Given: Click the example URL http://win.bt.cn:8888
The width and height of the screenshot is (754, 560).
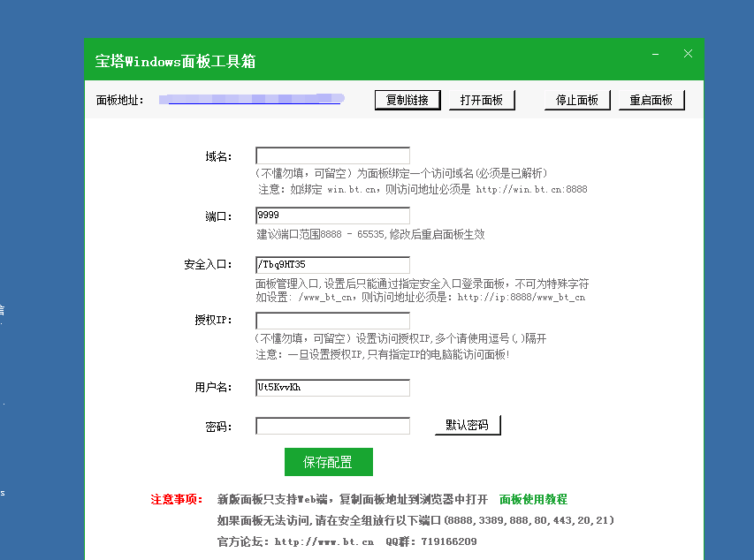Looking at the screenshot, I should click(532, 189).
